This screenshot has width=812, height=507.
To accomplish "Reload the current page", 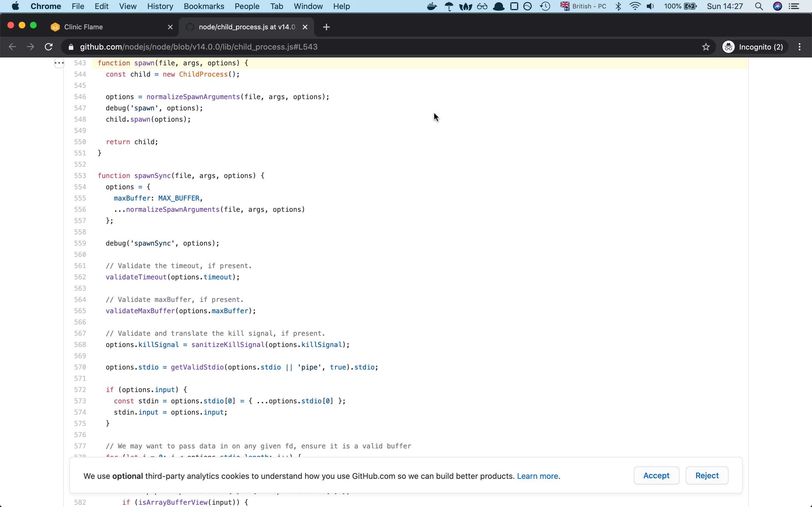I will 48,46.
